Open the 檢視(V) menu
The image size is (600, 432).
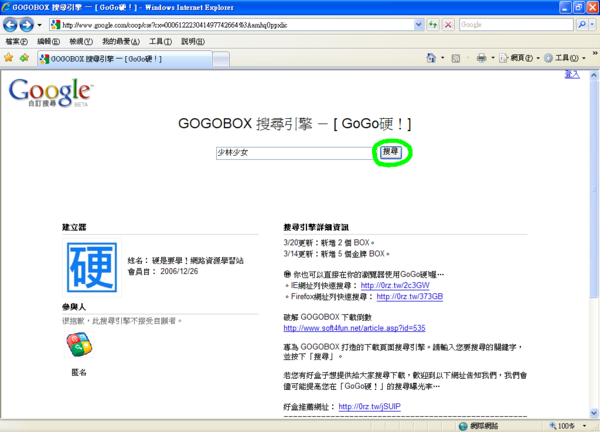(81, 41)
